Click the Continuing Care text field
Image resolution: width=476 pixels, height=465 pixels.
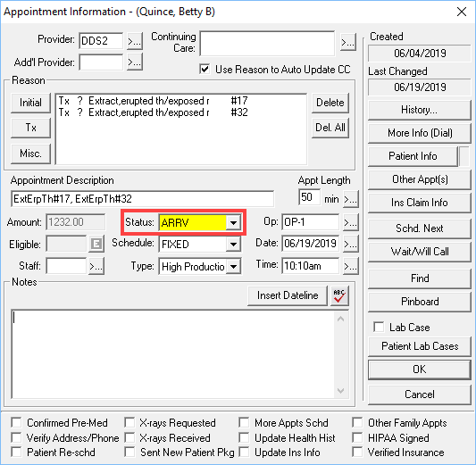pyautogui.click(x=267, y=43)
